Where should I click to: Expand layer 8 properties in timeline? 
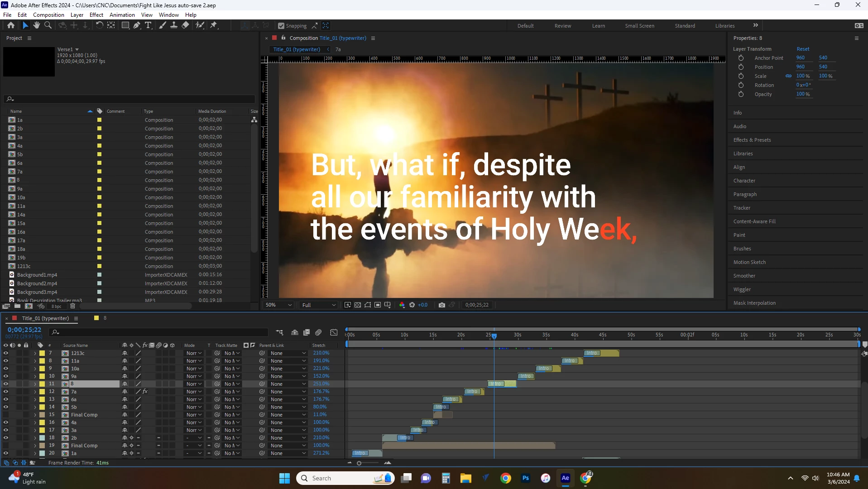pos(35,384)
